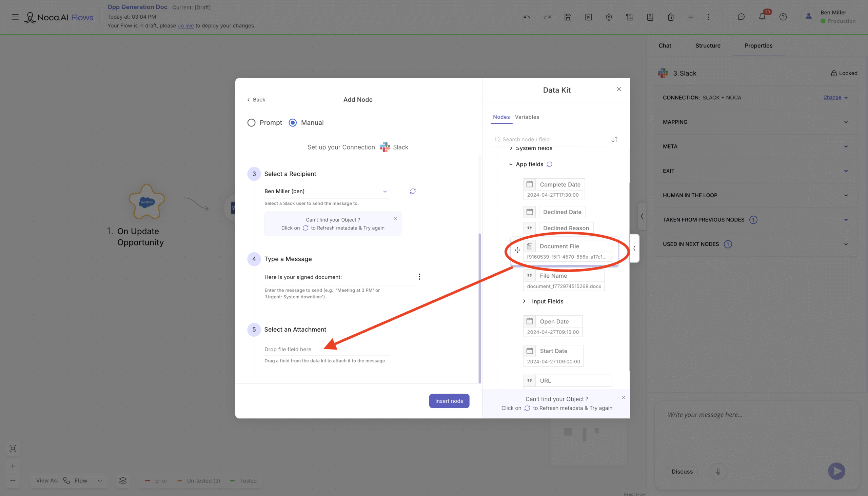
Task: Expand the MAPPING section
Action: (x=755, y=122)
